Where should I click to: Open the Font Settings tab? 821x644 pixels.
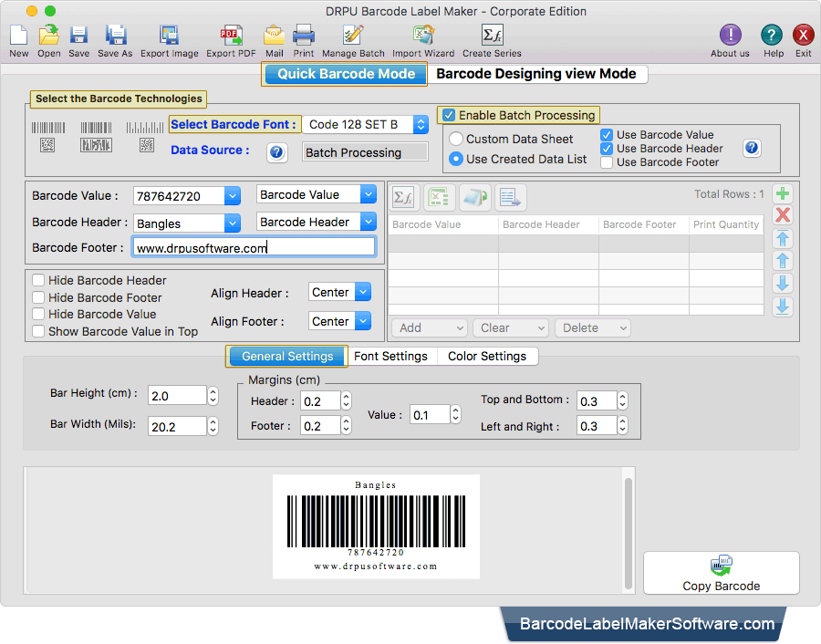[x=390, y=356]
